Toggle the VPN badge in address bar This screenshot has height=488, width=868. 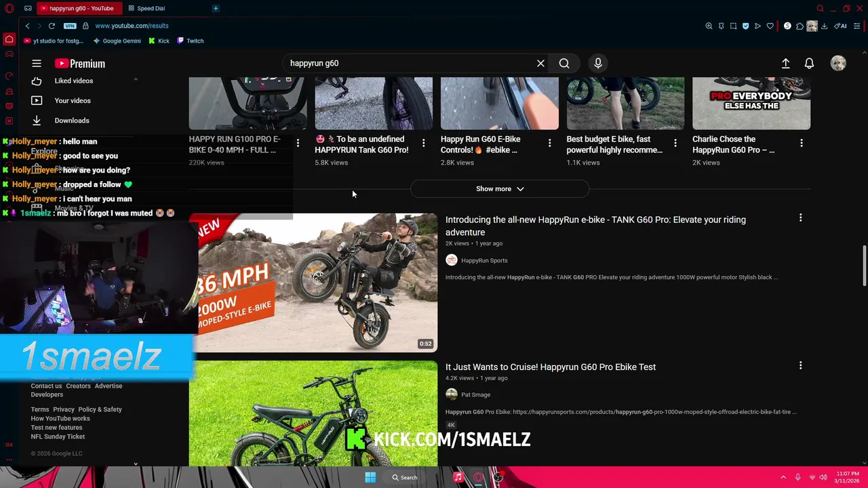click(70, 26)
